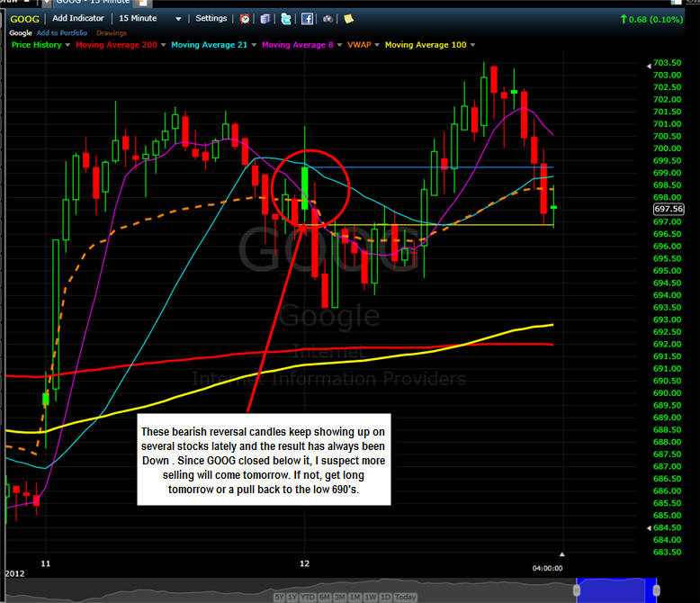Click the white triangle marker above 04:00:00

coord(562,554)
